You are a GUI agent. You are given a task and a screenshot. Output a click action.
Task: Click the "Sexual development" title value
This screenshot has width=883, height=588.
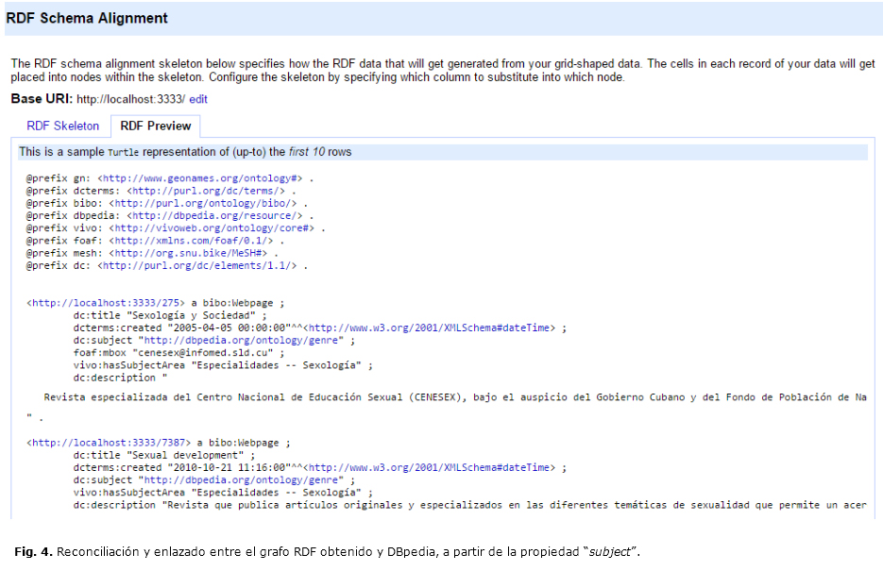click(186, 454)
